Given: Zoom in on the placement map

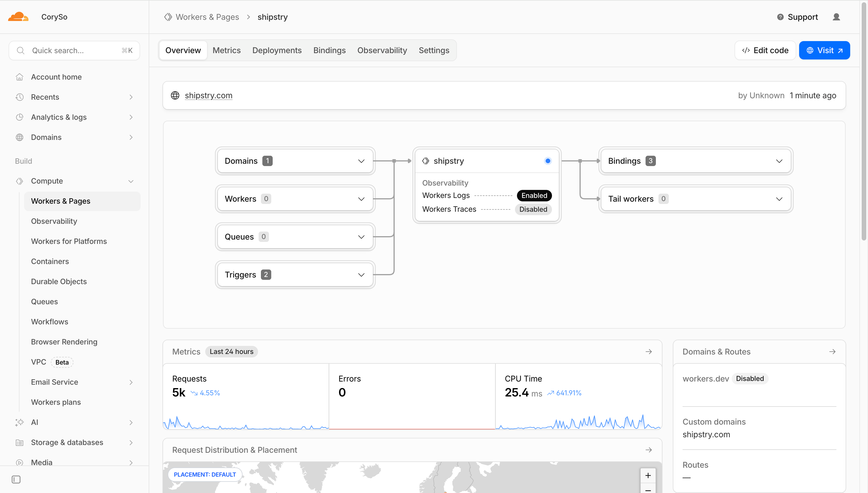Looking at the screenshot, I should 648,475.
